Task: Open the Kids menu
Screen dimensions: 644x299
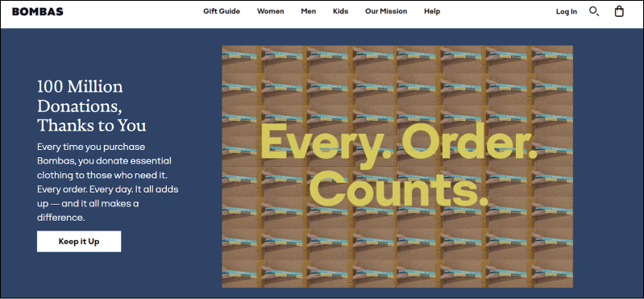Action: [340, 11]
